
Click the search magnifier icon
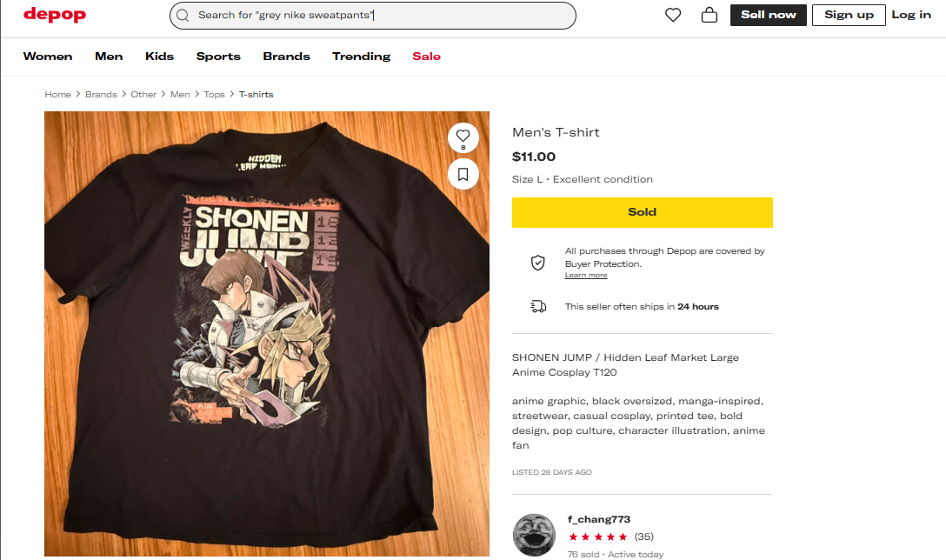[x=183, y=15]
